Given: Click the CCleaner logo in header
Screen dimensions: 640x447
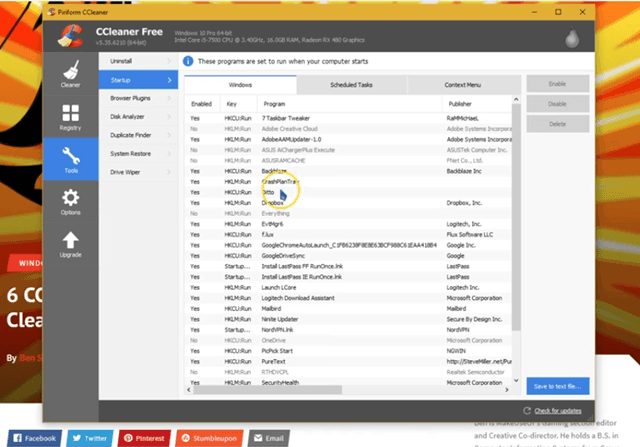Looking at the screenshot, I should pos(71,36).
